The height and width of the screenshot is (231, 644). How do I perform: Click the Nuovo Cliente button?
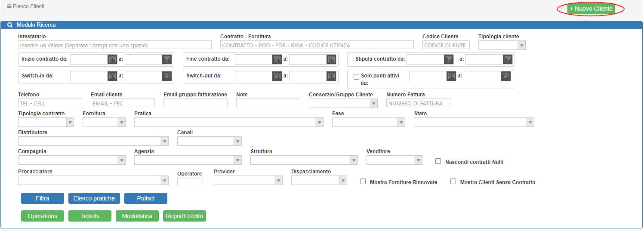tap(591, 9)
